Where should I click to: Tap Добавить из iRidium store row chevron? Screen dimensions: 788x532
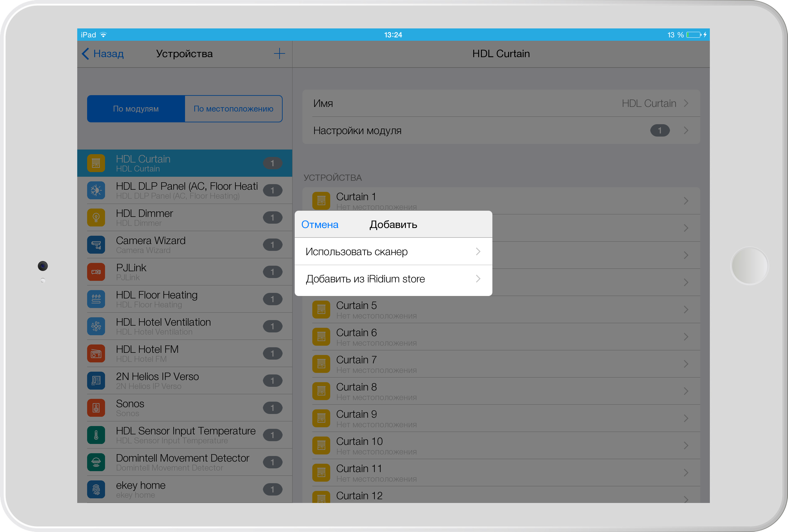coord(478,279)
